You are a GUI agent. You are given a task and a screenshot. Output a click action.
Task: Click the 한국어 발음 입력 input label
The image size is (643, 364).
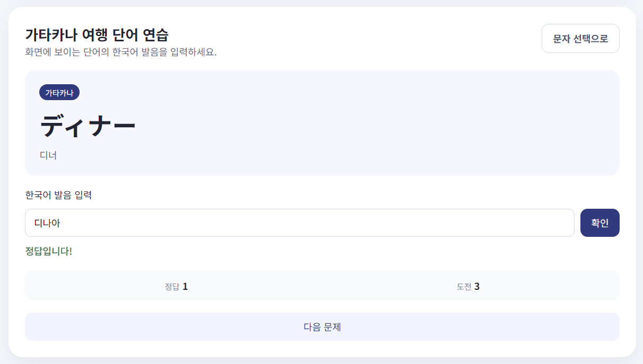click(58, 195)
